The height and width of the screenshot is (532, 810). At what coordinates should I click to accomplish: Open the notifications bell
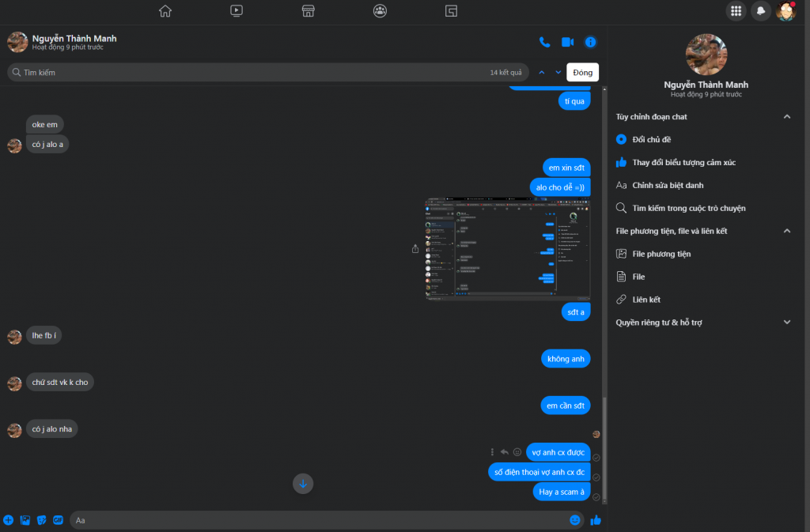click(760, 11)
